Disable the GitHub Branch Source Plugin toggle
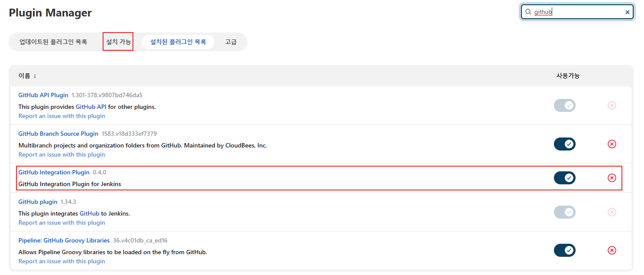 tap(565, 144)
